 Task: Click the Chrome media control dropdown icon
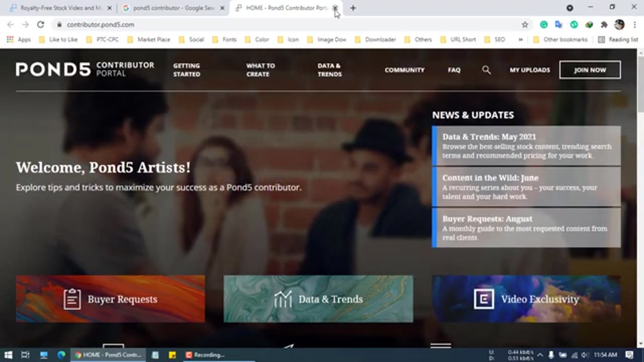click(x=570, y=8)
